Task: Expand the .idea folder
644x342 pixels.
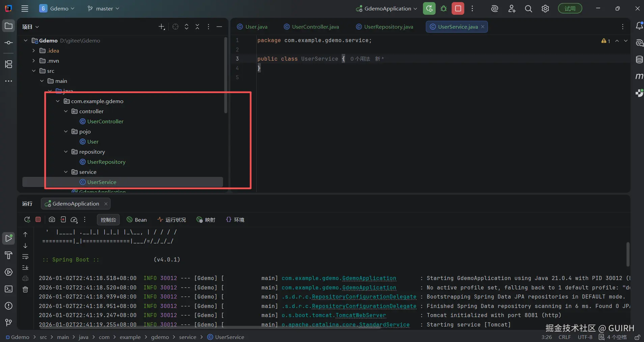Action: pyautogui.click(x=33, y=51)
